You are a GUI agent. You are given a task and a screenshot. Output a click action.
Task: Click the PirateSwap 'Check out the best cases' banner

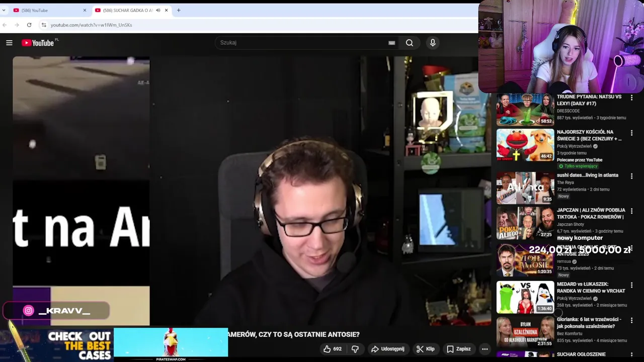coord(114,345)
